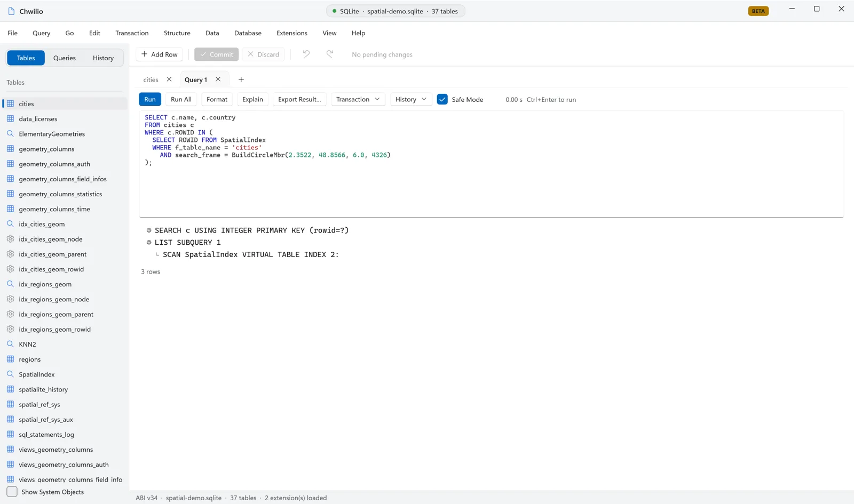Click the magnifier icon beside KNN2

pyautogui.click(x=10, y=344)
